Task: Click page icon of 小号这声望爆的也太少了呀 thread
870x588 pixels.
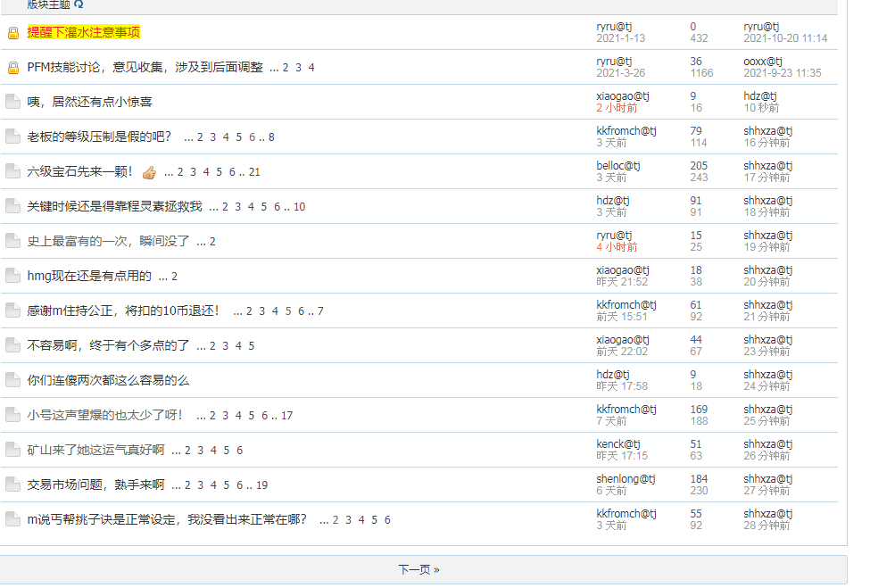Action: point(12,415)
